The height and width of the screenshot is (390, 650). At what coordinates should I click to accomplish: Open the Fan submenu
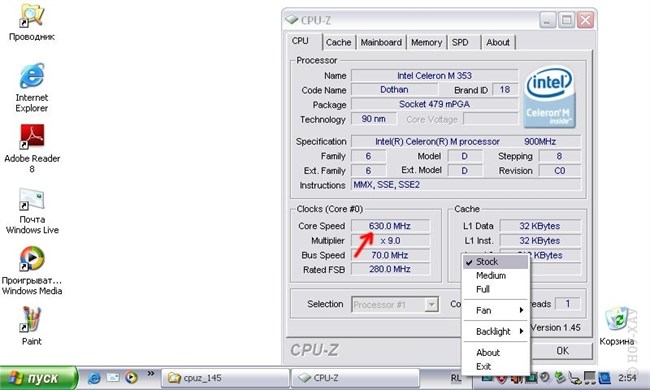click(x=496, y=310)
